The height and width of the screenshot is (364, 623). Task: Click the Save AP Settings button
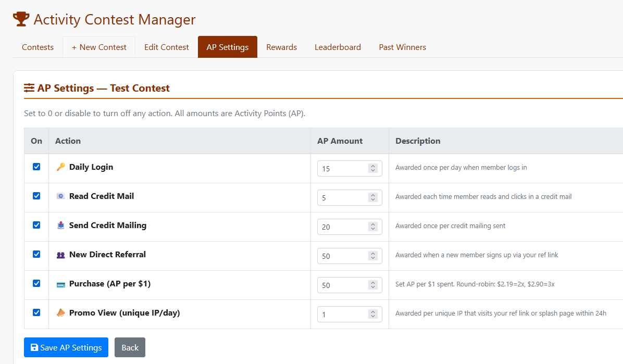66,347
